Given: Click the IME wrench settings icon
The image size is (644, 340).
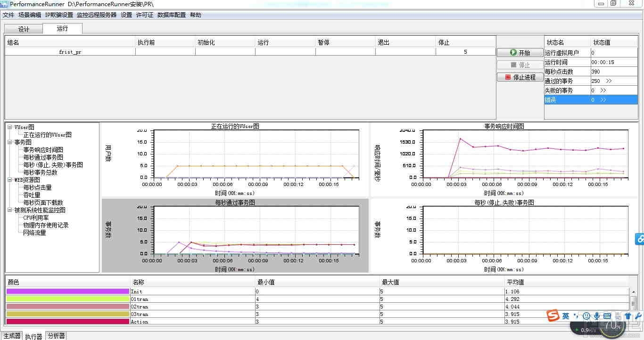Looking at the screenshot, I should pos(638,316).
